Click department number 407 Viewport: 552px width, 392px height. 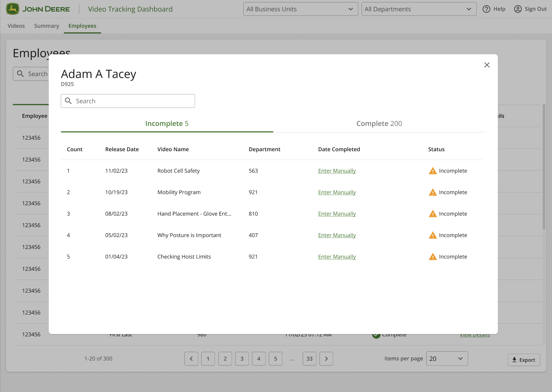click(x=253, y=235)
